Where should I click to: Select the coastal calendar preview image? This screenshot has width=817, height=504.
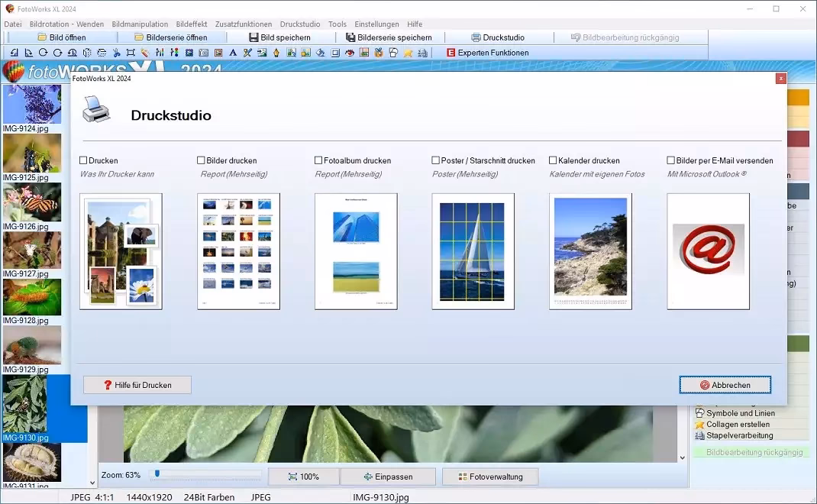pyautogui.click(x=590, y=251)
